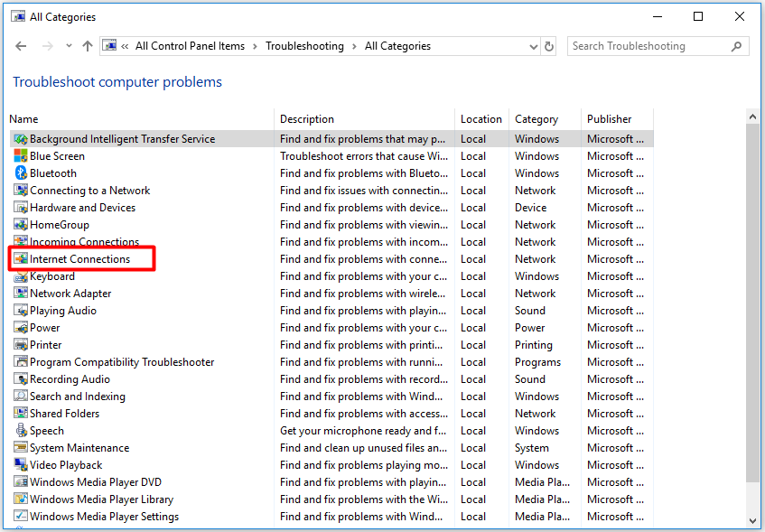Select the Playing Audio troubleshooter

point(63,311)
